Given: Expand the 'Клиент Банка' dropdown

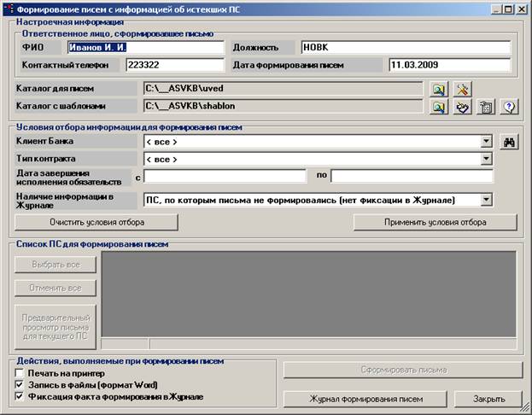Looking at the screenshot, I should pyautogui.click(x=486, y=143).
